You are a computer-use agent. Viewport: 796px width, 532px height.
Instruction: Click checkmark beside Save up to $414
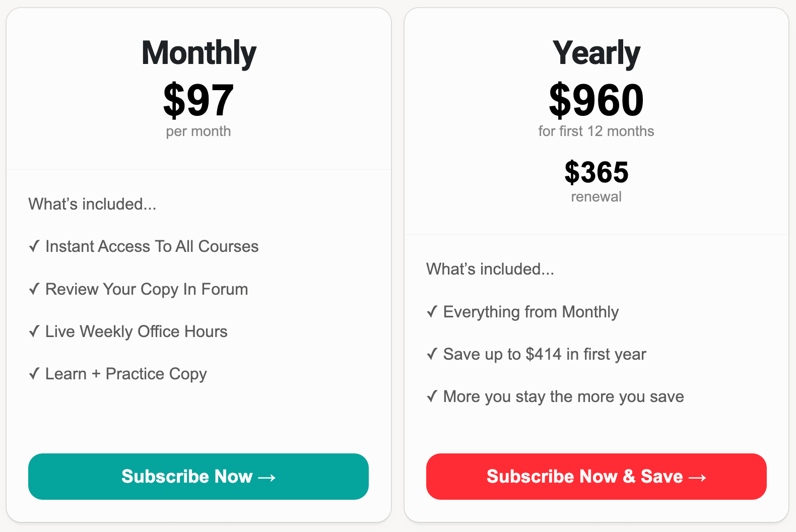point(432,354)
